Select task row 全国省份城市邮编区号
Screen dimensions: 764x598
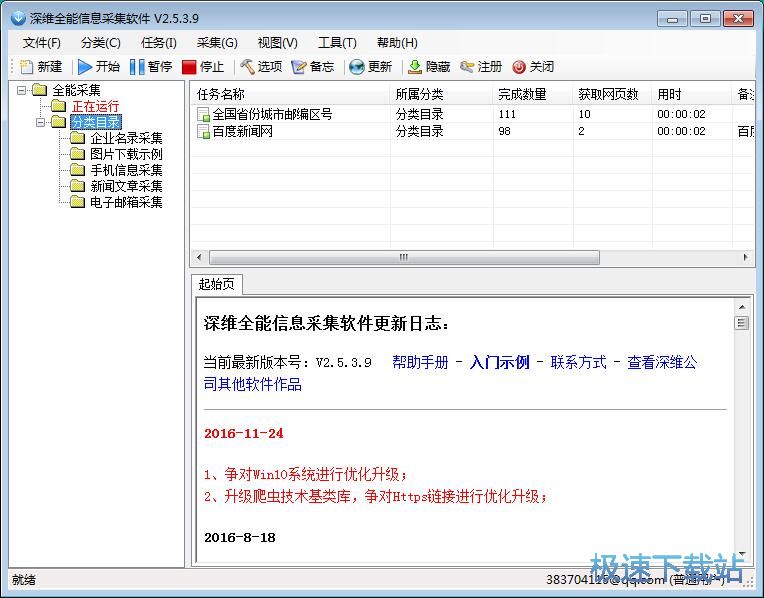472,115
